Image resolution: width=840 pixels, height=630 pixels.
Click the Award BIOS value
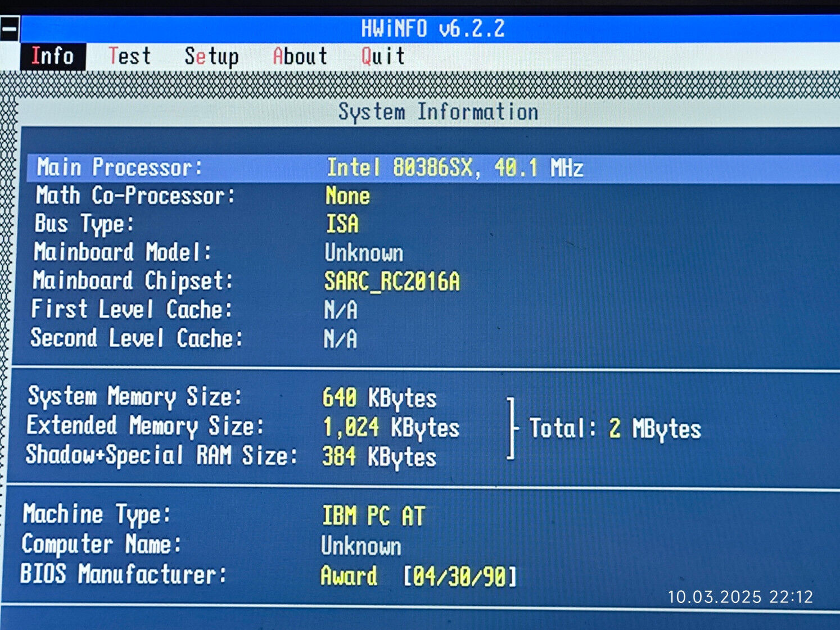(x=349, y=576)
